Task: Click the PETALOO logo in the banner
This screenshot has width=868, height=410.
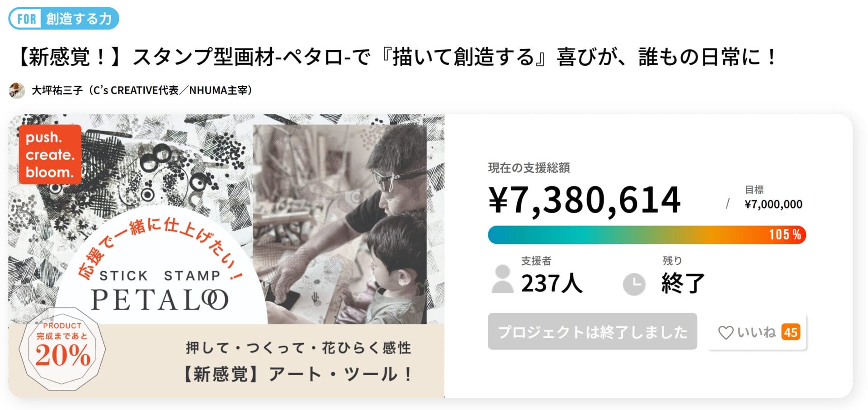Action: pyautogui.click(x=160, y=300)
